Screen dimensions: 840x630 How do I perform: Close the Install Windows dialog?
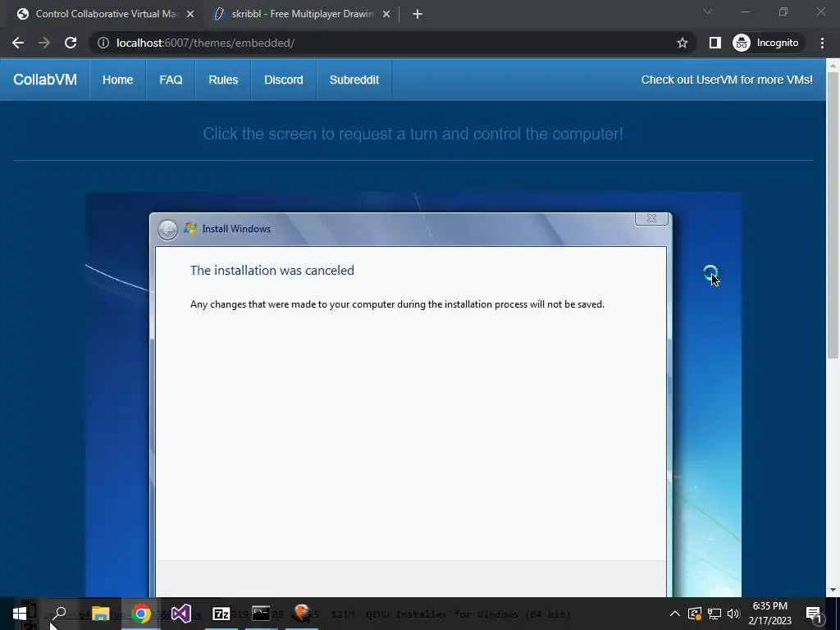(x=651, y=218)
